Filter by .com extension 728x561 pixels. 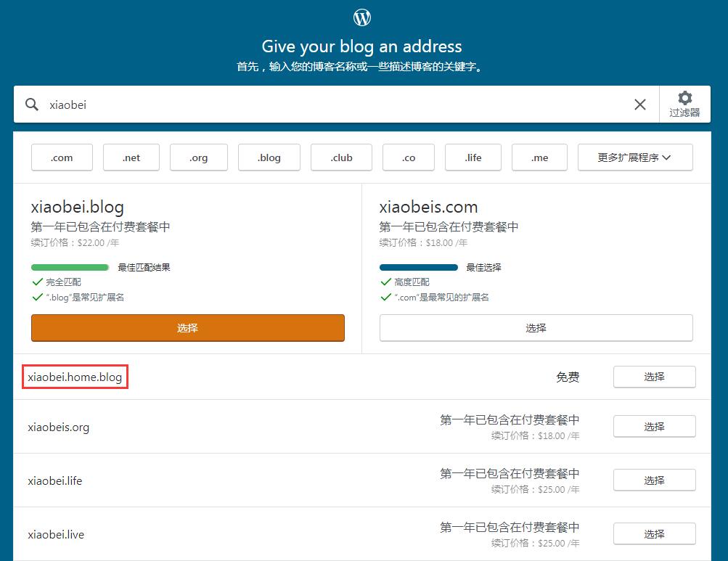point(62,157)
